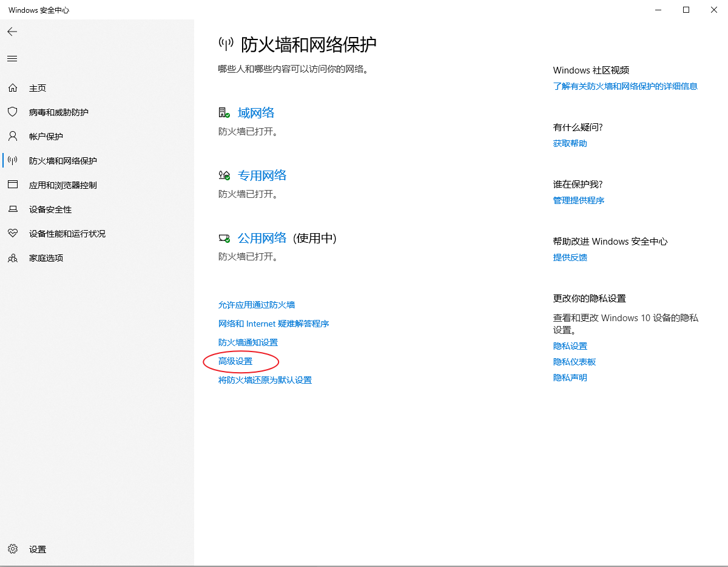Toggle the hamburger navigation menu
Viewport: 728px width, 567px height.
(x=12, y=59)
